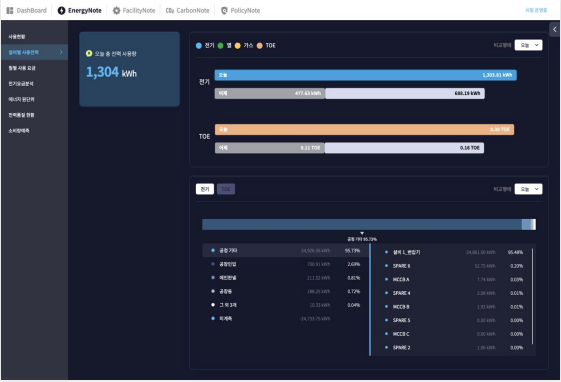Click the yellow ring icon on the usage card
The height and width of the screenshot is (382, 561).
pyautogui.click(x=89, y=53)
